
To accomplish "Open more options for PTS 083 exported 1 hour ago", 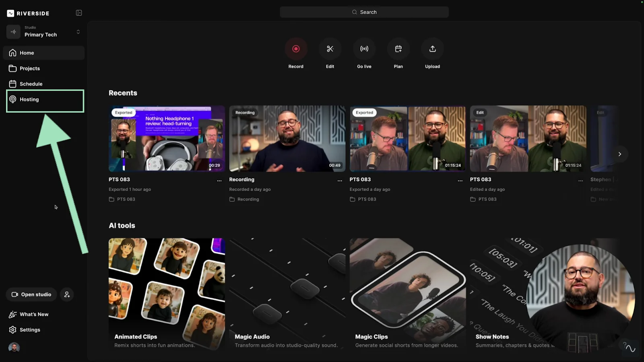I will 219,181.
